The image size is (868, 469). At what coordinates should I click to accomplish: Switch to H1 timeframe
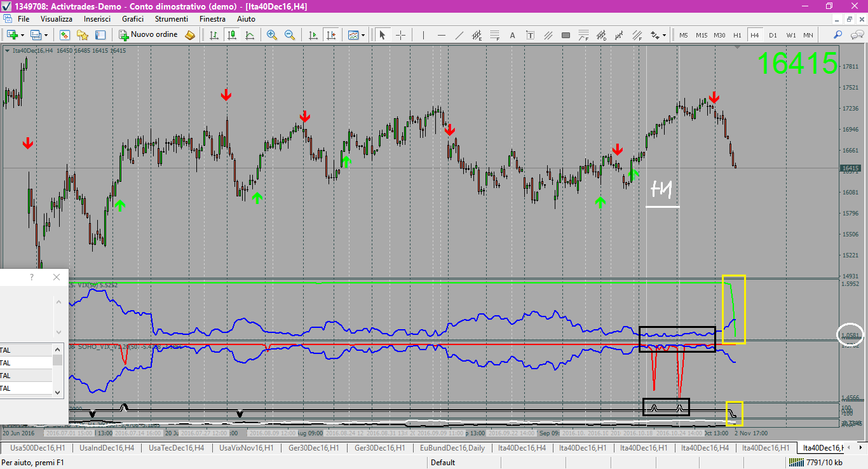(737, 35)
